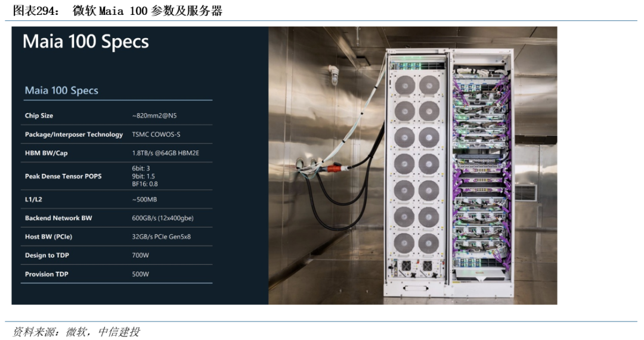
Task: Select the "L1/L2" row label
Action: pyautogui.click(x=33, y=199)
